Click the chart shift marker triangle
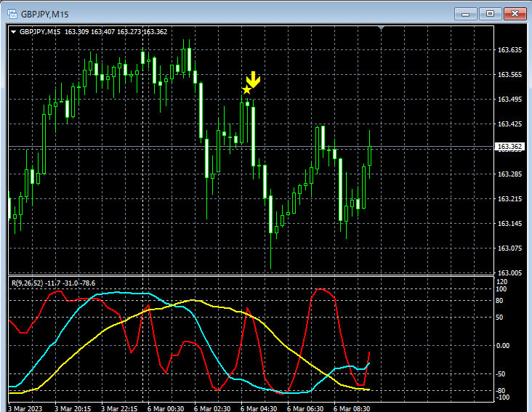Image resolution: width=532 pixels, height=412 pixels. coord(381,28)
